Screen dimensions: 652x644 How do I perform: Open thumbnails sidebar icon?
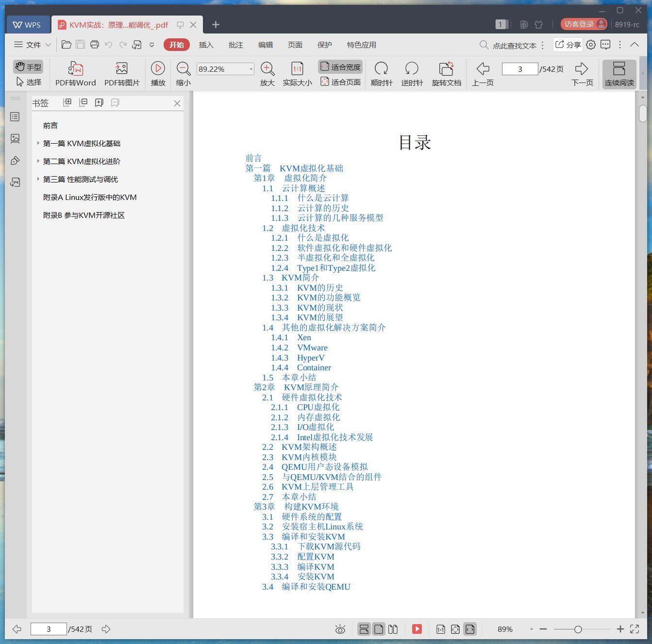click(16, 139)
